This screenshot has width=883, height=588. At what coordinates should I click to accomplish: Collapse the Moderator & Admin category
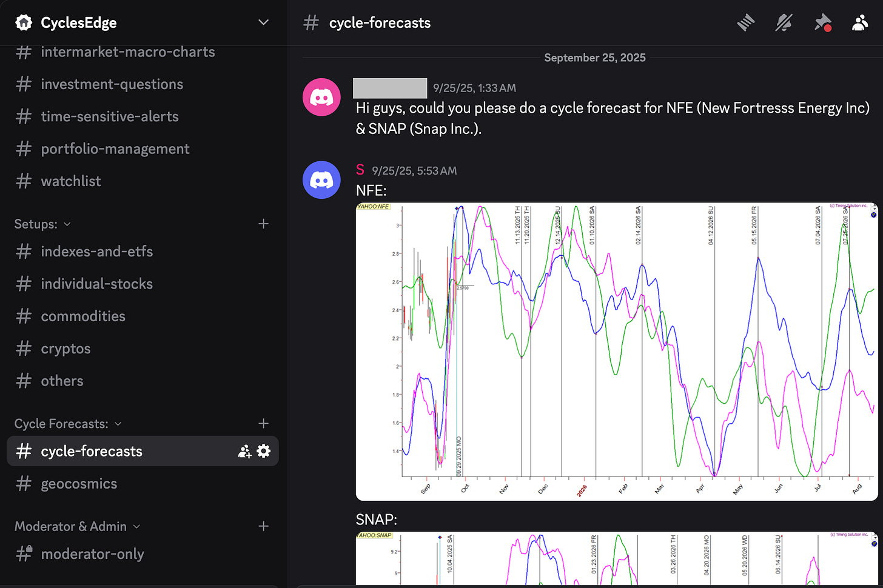(136, 527)
